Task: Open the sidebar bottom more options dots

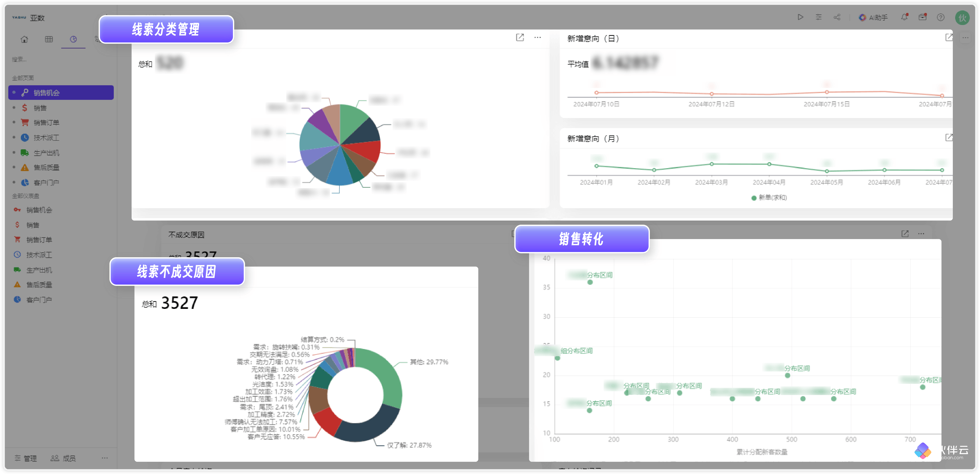Action: [x=105, y=458]
